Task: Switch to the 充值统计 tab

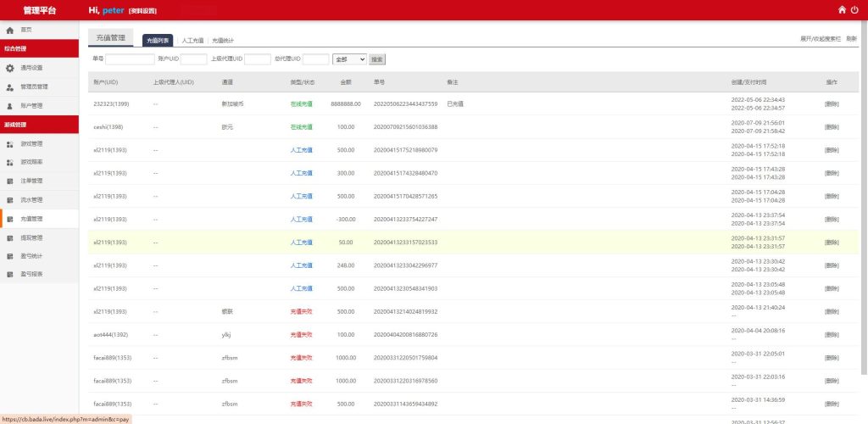Action: pos(223,40)
